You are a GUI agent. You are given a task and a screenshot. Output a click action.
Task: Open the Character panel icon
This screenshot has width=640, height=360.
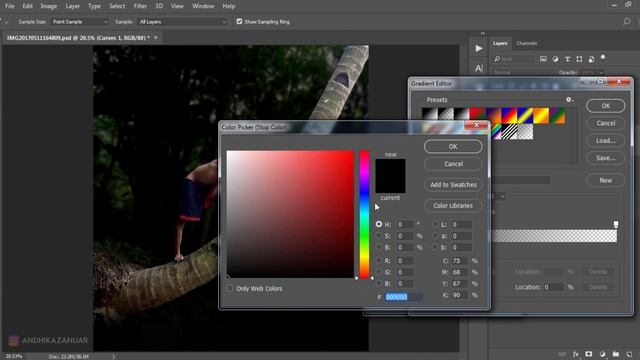click(479, 68)
